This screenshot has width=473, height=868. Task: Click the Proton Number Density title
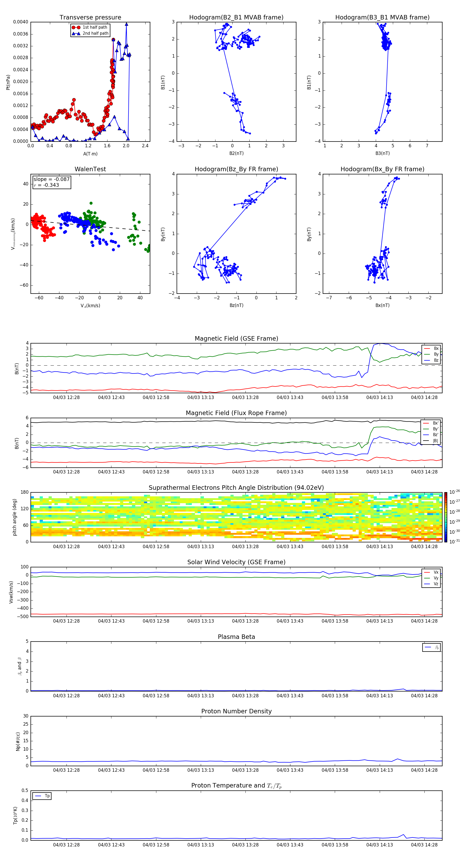[x=236, y=711]
